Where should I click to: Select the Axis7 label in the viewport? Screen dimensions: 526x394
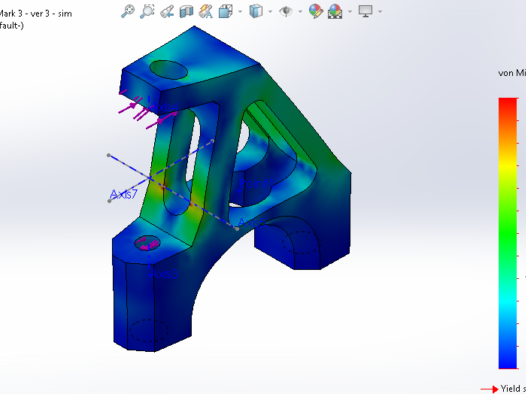pyautogui.click(x=123, y=194)
